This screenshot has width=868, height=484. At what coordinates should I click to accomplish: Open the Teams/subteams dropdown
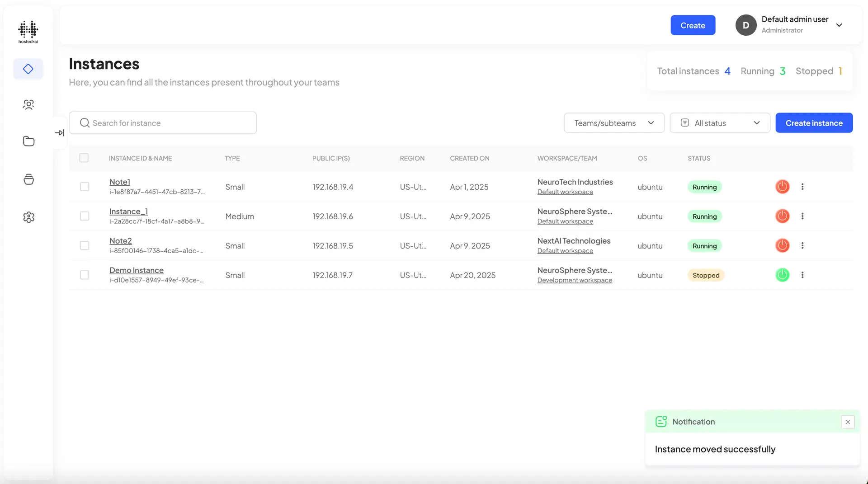pos(614,122)
